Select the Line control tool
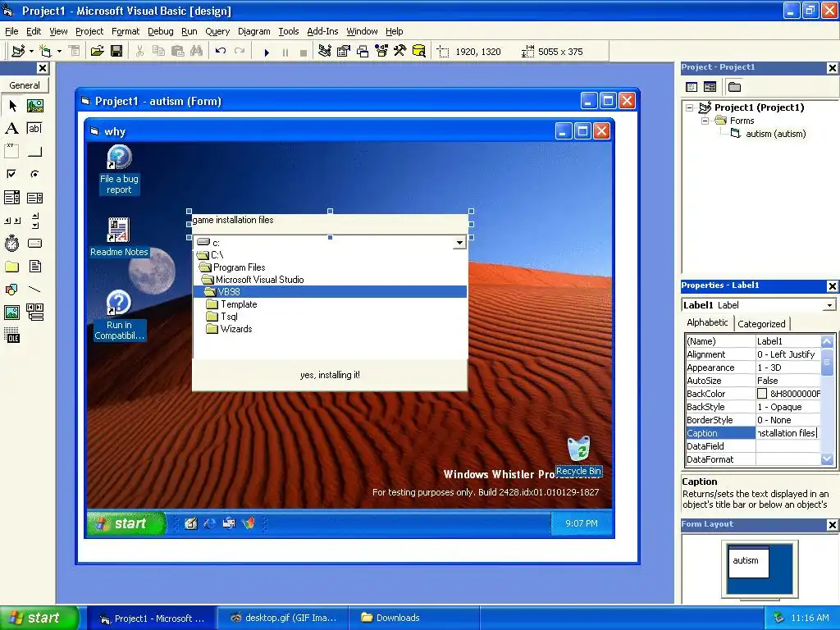This screenshot has width=840, height=630. [x=34, y=290]
